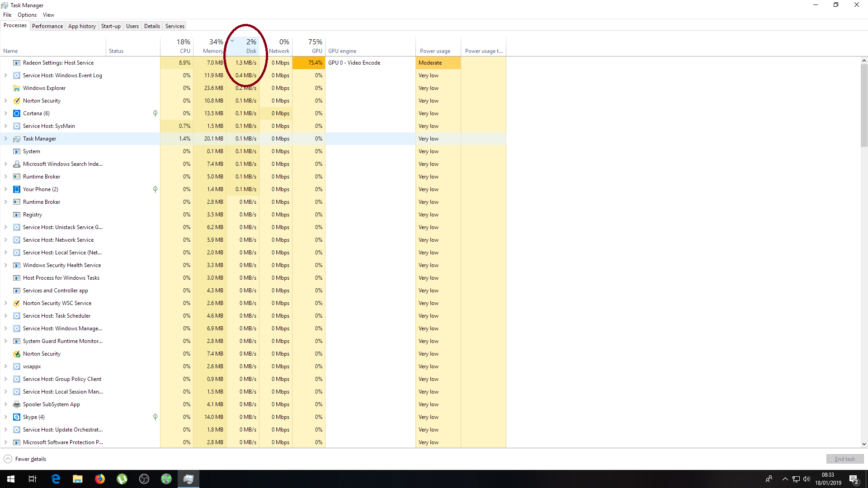This screenshot has height=488, width=868.
Task: Launch Microsoft Edge from the taskbar
Action: click(56, 479)
